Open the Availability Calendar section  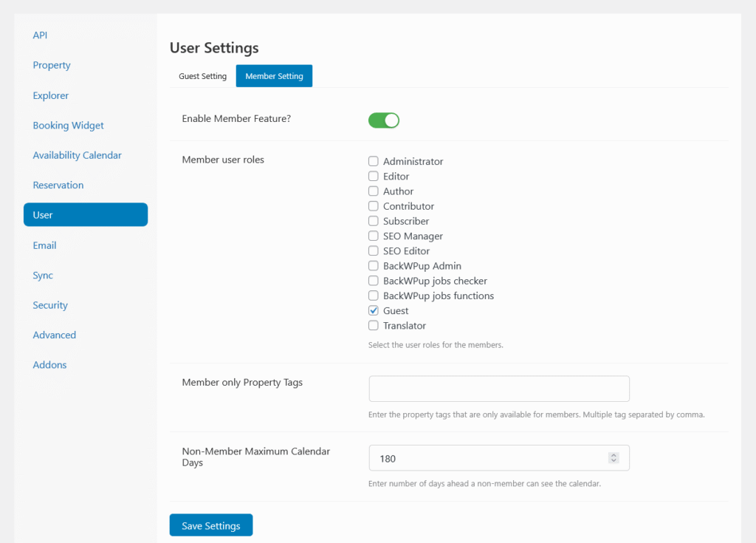click(x=77, y=155)
